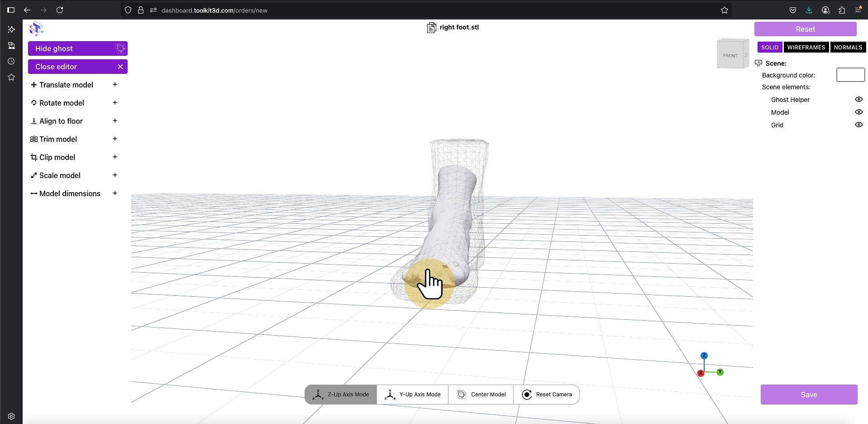Click the site lock security icon
Viewport: 868px width, 424px height.
pyautogui.click(x=141, y=10)
